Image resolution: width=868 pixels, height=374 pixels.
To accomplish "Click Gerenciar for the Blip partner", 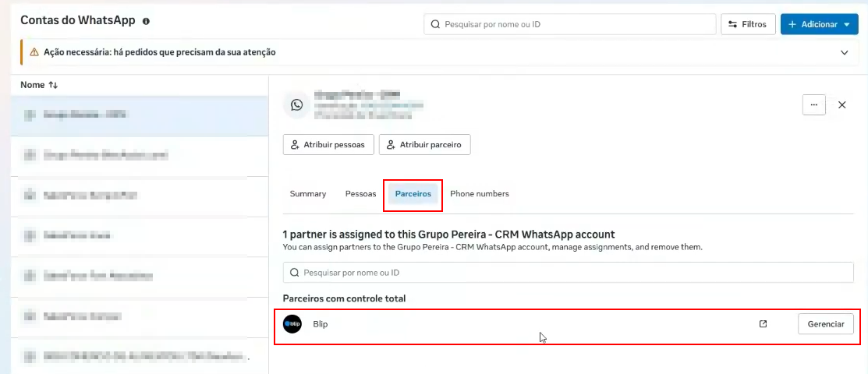I will 825,324.
